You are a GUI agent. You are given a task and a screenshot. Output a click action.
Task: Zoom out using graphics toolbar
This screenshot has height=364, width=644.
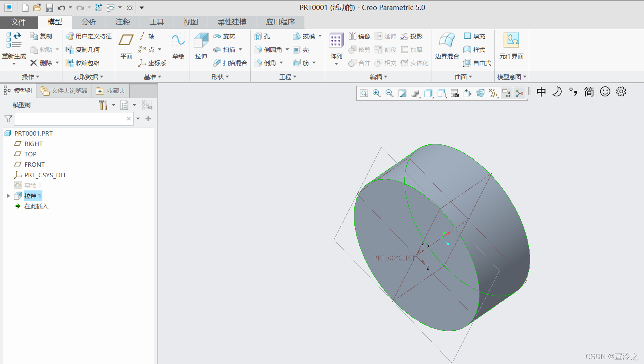[x=390, y=94]
